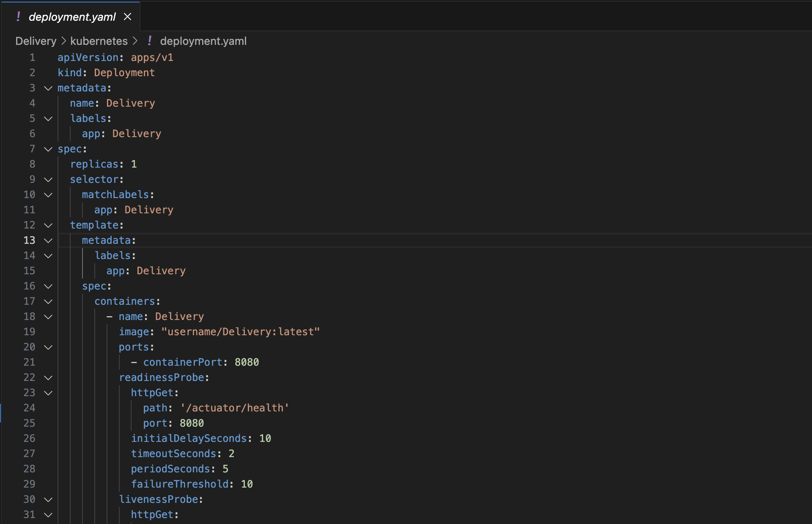Collapse the top-level metadata section
This screenshot has width=812, height=524.
click(x=48, y=88)
